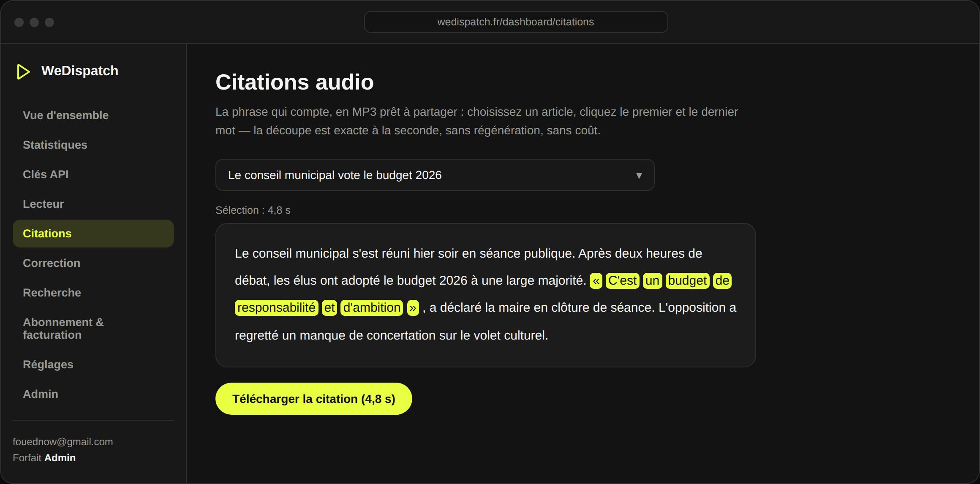The height and width of the screenshot is (484, 980).
Task: Click the highlighted word de
Action: click(x=722, y=281)
